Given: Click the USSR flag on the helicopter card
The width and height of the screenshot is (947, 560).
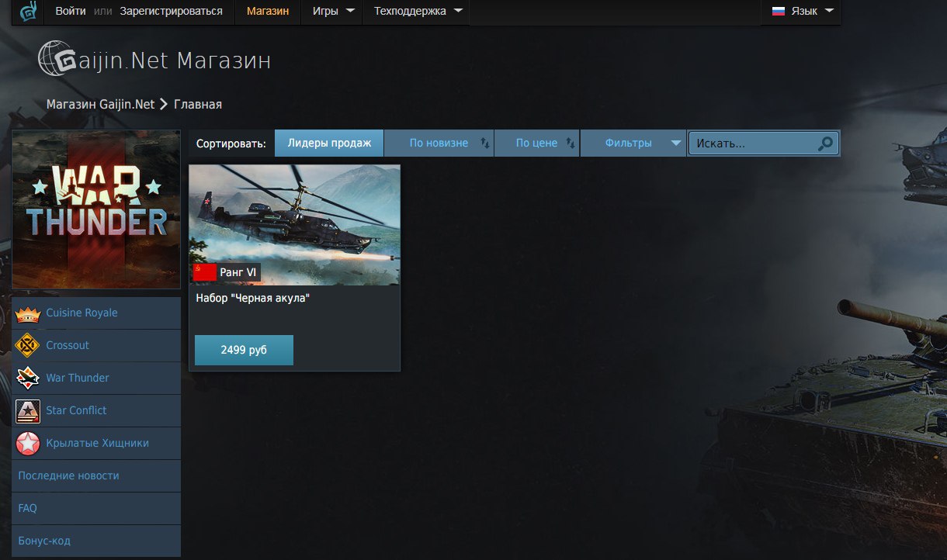Looking at the screenshot, I should (205, 272).
